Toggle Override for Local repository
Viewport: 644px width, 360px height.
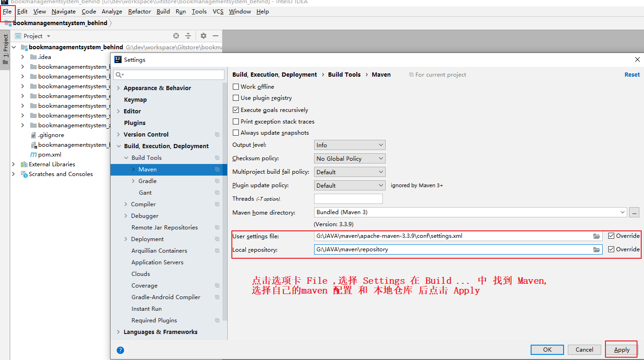611,249
